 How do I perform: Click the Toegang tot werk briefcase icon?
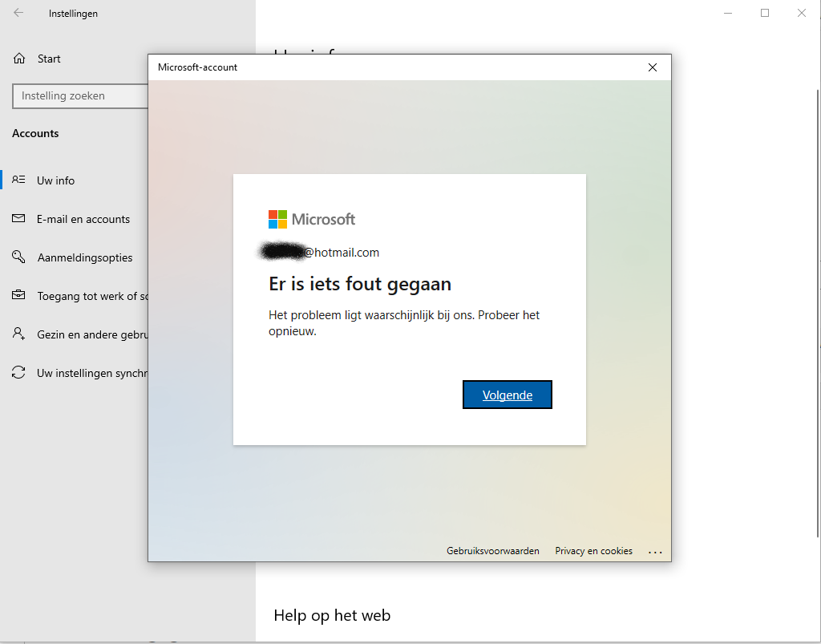tap(18, 295)
